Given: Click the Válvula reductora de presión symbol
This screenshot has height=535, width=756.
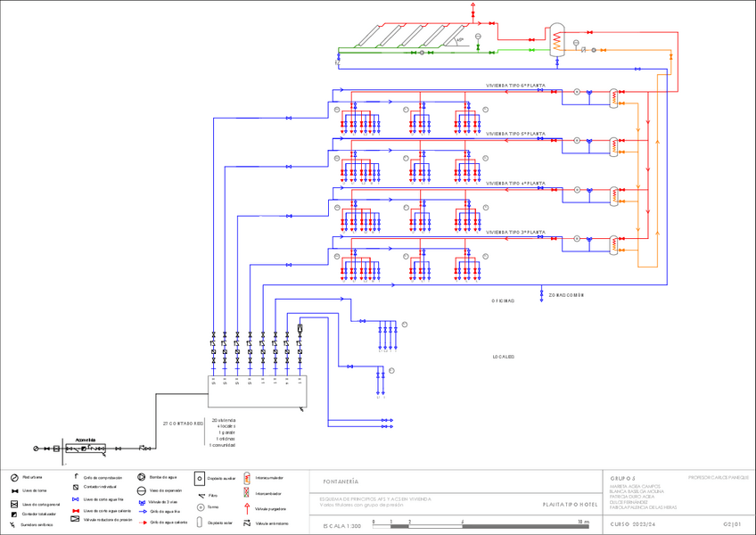Looking at the screenshot, I should (x=75, y=519).
